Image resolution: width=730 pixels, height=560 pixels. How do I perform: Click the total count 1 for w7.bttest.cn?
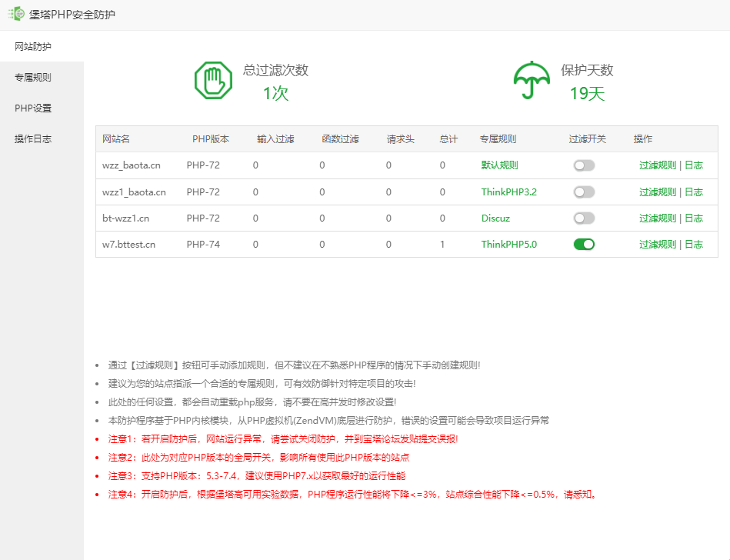coord(442,245)
